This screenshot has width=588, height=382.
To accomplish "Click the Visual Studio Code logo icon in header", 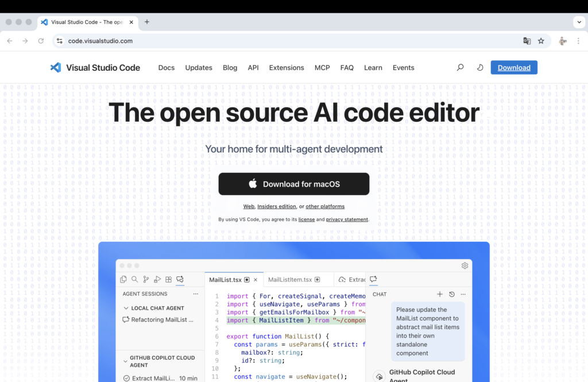I will click(x=56, y=68).
